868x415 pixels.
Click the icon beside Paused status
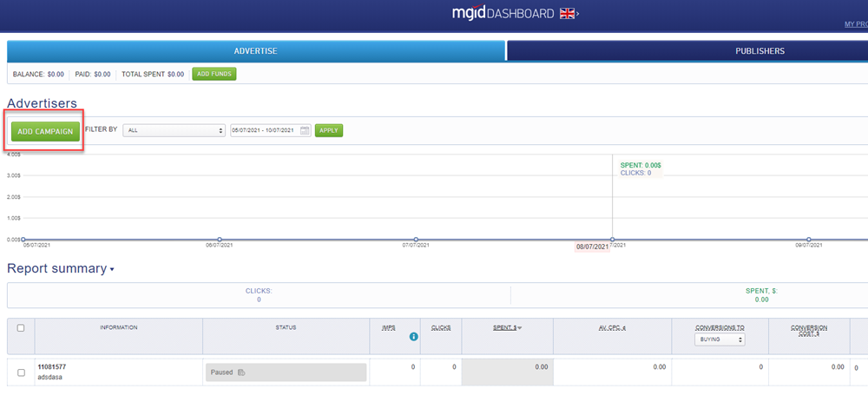coord(240,372)
